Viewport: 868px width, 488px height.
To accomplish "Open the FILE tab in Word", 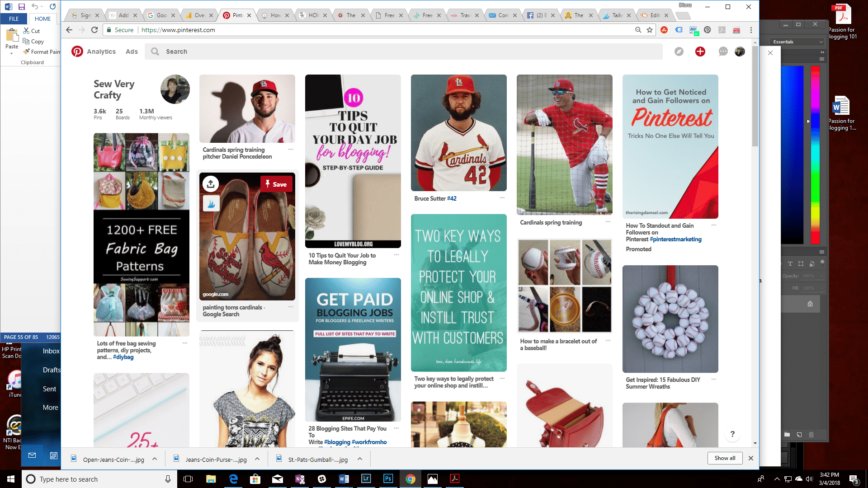I will pos(14,19).
